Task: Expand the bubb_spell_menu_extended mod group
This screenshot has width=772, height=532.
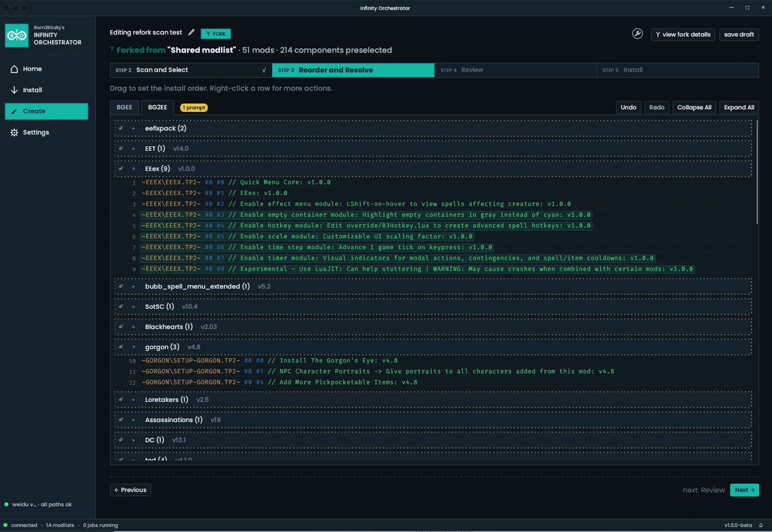Action: 134,287
